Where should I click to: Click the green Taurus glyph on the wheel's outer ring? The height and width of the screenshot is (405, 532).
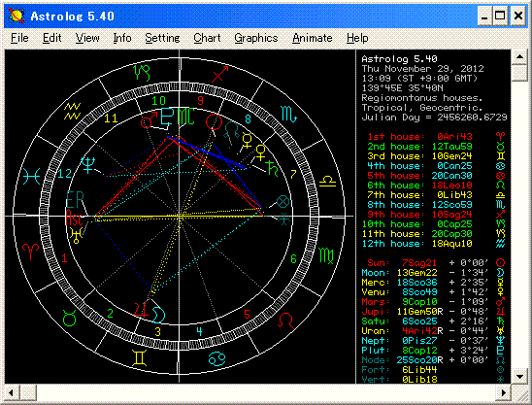[69, 319]
